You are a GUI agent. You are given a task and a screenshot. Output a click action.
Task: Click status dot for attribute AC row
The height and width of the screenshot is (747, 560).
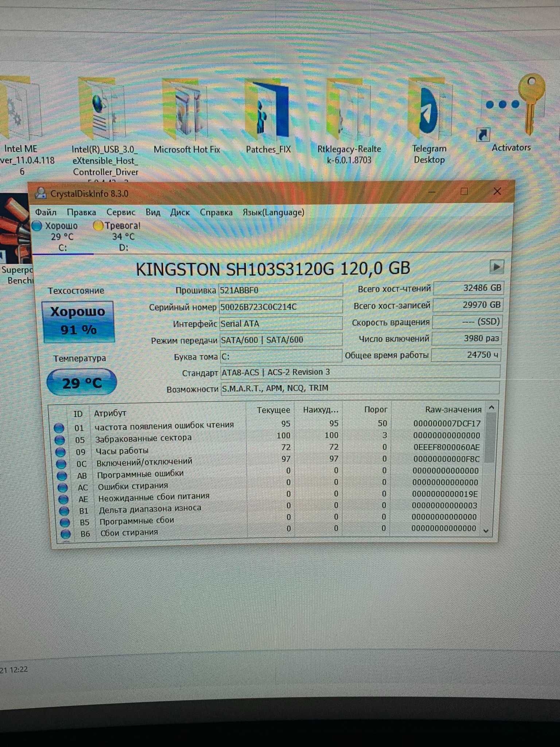(63, 487)
